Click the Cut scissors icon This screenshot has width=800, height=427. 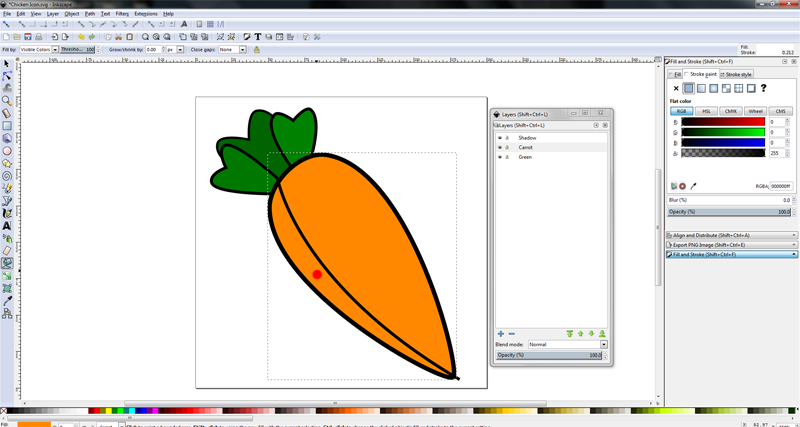coord(118,37)
